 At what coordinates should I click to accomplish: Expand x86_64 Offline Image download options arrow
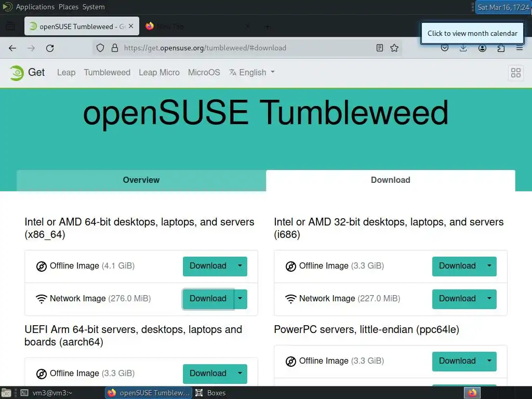[x=240, y=266]
